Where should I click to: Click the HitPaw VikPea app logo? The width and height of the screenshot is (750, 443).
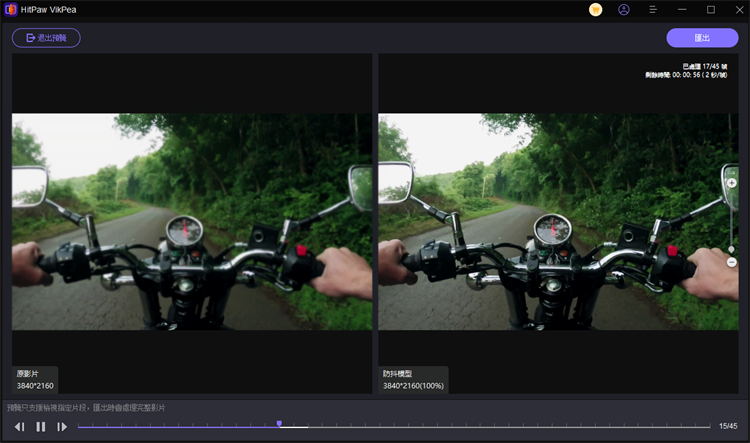(10, 10)
